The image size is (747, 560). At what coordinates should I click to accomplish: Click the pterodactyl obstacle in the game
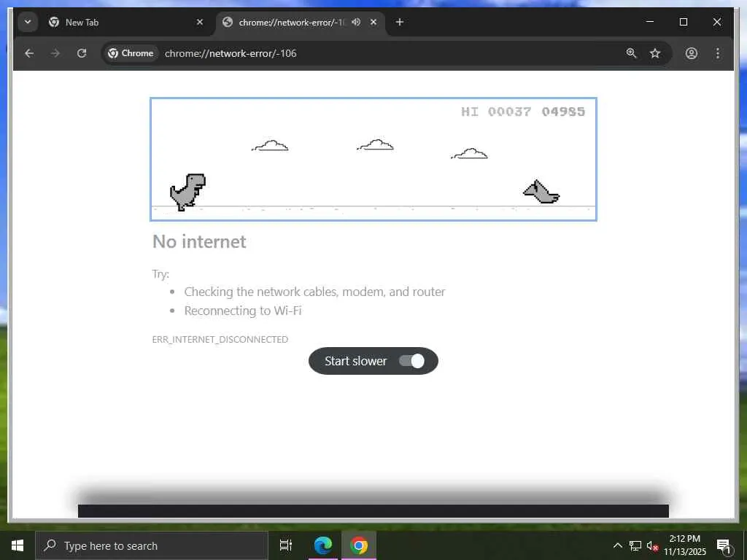coord(541,192)
